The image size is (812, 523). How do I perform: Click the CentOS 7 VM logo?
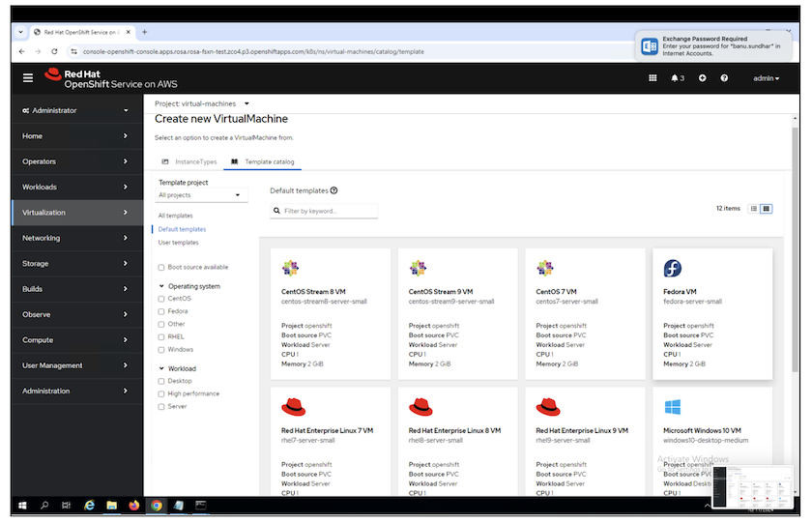point(545,268)
